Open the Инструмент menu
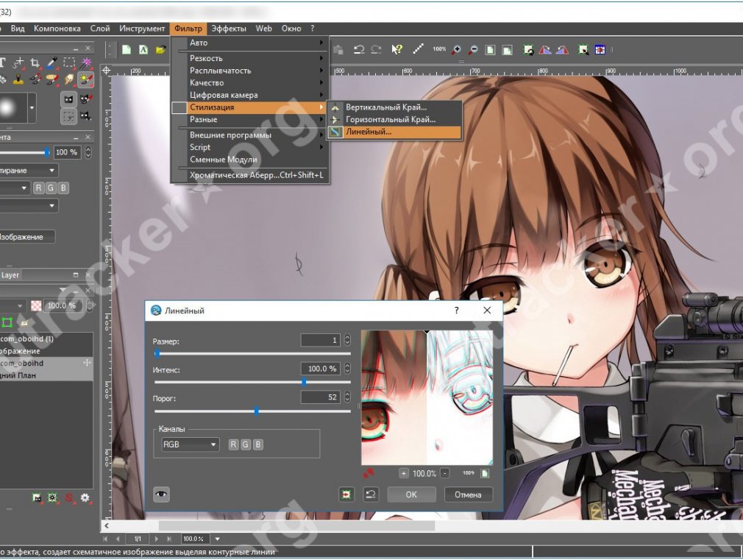Viewport: 743px width, 560px height. [142, 29]
